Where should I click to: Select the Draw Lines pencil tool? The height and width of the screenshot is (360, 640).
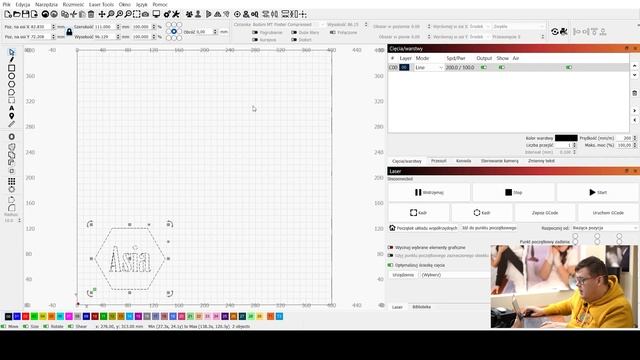tap(11, 60)
